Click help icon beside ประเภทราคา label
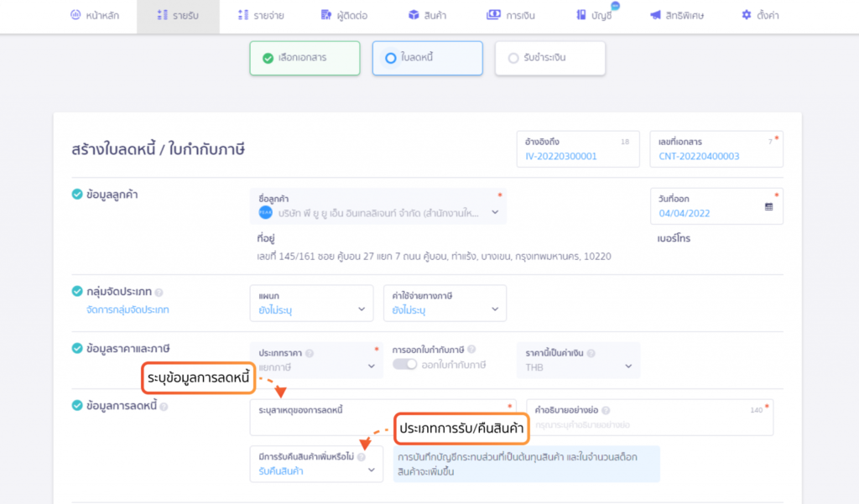859x504 pixels. click(x=310, y=353)
